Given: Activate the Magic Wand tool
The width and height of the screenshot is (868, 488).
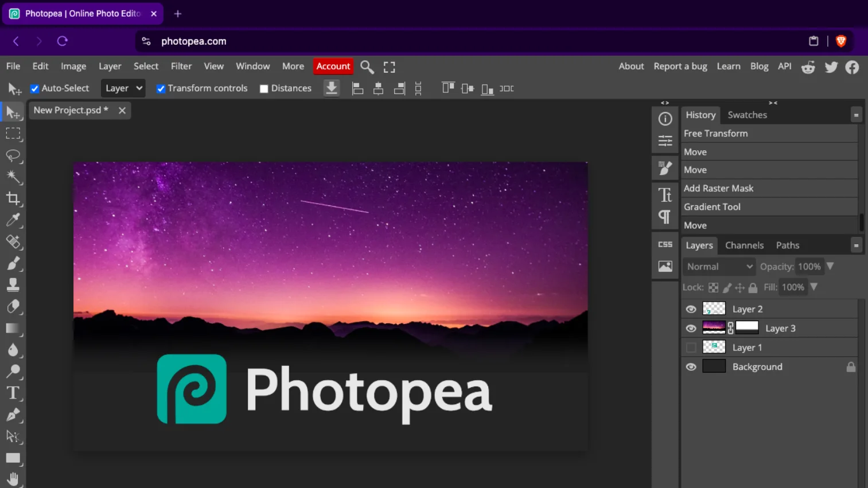Looking at the screenshot, I should [x=13, y=177].
